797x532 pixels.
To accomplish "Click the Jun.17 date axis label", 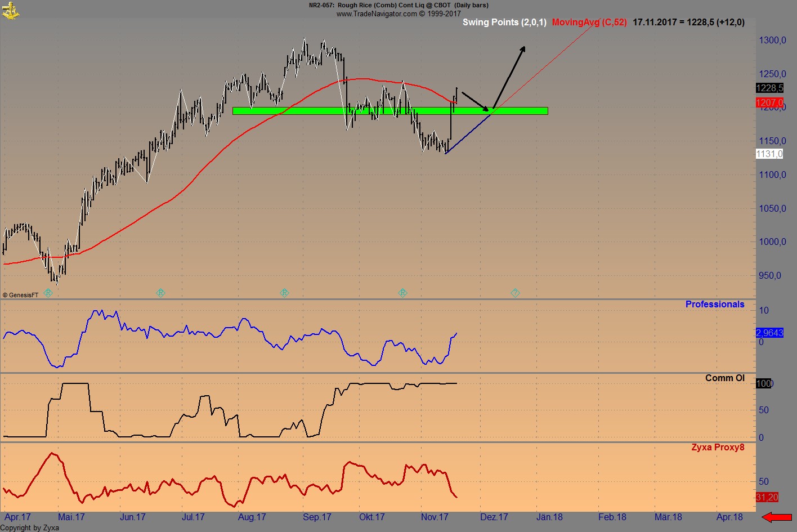I will tap(133, 517).
